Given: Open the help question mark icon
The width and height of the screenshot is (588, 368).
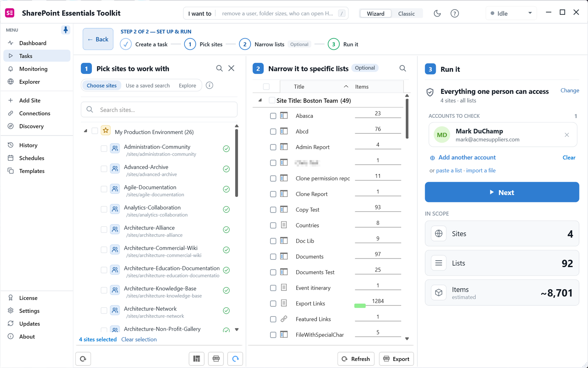Looking at the screenshot, I should [455, 14].
